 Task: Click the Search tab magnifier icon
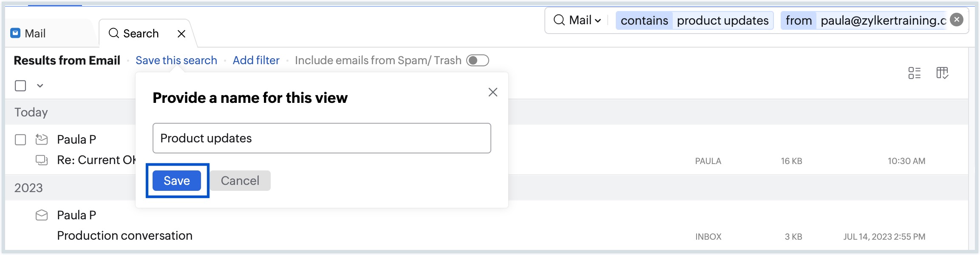tap(113, 33)
